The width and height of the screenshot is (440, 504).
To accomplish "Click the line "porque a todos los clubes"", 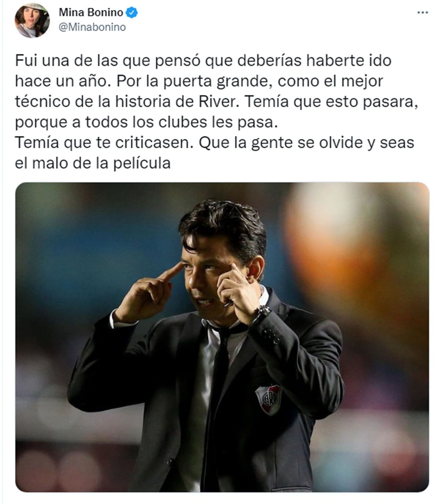I will [145, 122].
